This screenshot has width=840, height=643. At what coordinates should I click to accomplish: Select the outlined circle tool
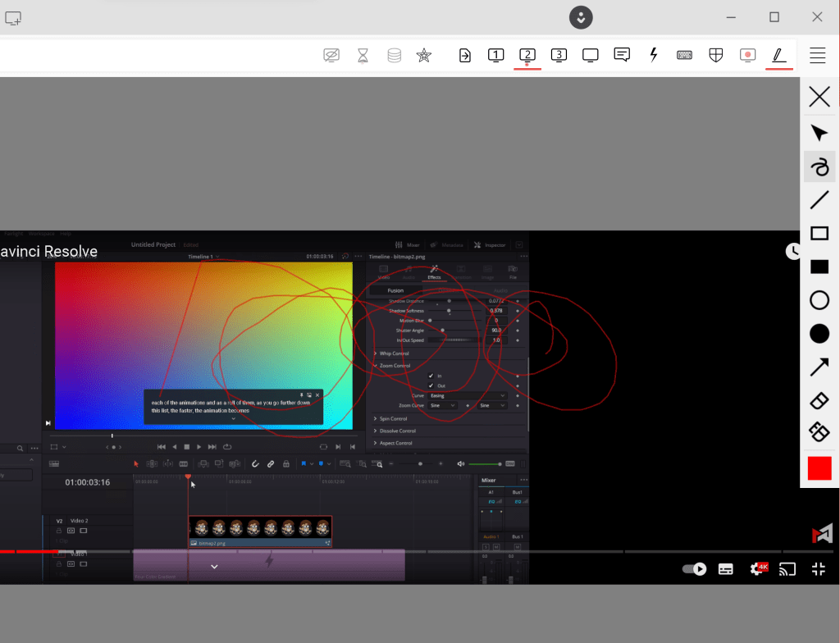point(819,300)
